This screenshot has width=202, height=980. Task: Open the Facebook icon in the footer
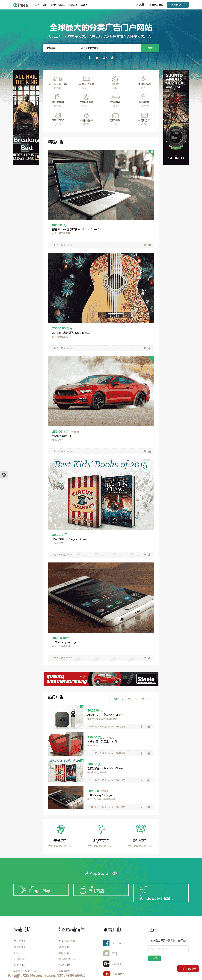(107, 943)
